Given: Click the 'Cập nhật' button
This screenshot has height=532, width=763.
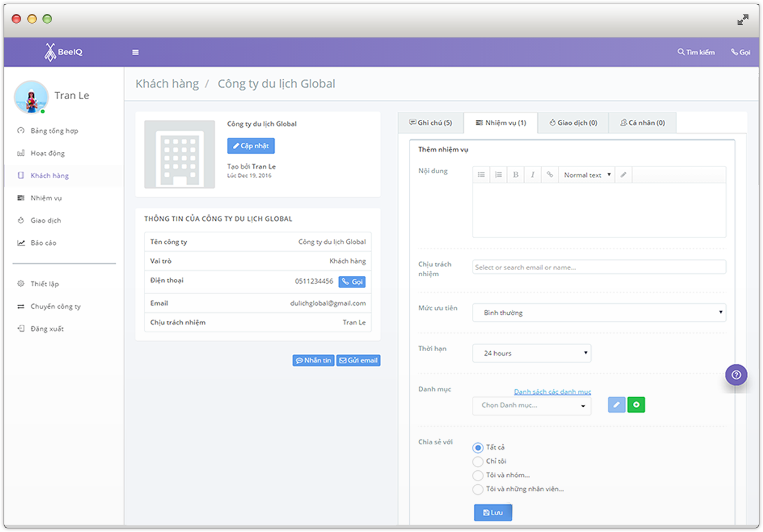Looking at the screenshot, I should [x=251, y=146].
